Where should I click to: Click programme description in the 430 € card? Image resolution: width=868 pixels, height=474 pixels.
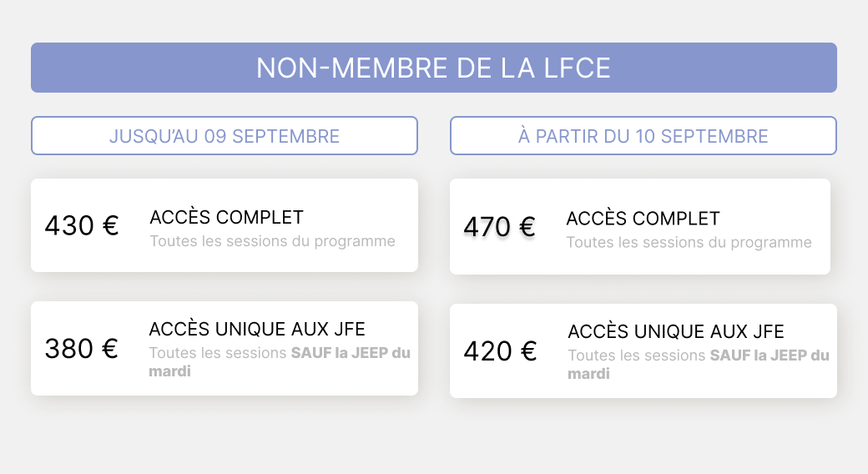[x=272, y=241]
